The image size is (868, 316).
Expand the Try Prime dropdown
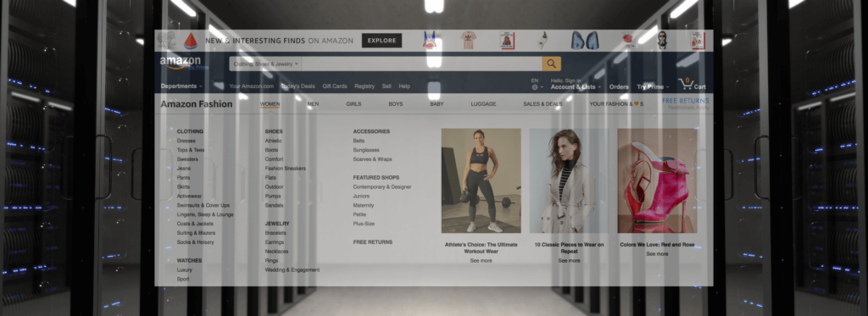(x=653, y=87)
